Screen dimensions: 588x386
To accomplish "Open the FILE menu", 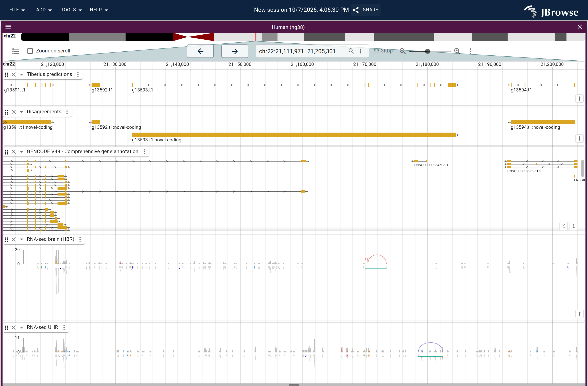I will coord(17,10).
